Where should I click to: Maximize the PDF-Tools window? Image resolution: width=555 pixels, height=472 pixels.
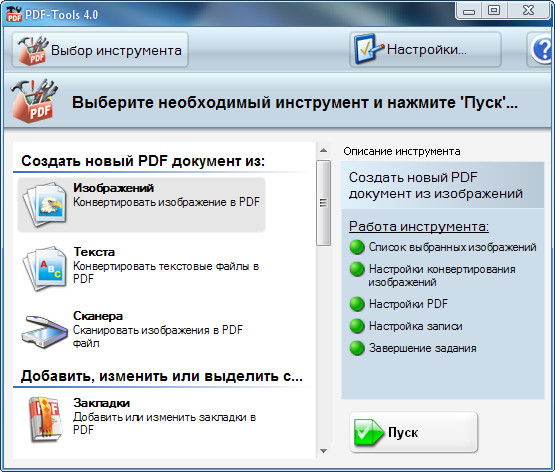point(494,11)
